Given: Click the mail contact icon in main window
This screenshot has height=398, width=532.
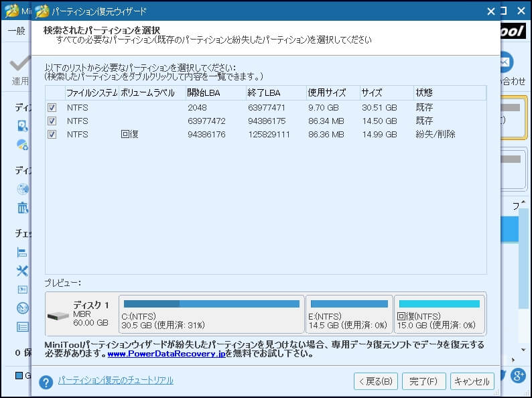Looking at the screenshot, I should click(507, 62).
